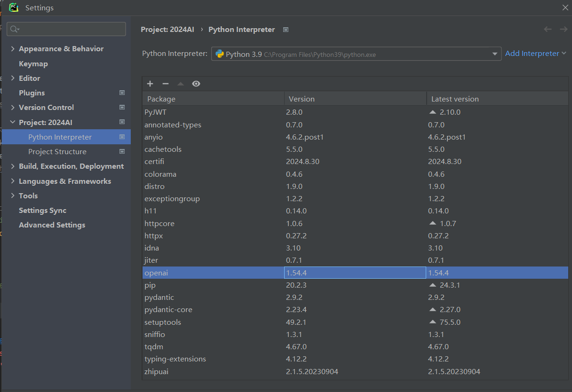
Task: Open the Python Interpreter dropdown
Action: point(494,54)
